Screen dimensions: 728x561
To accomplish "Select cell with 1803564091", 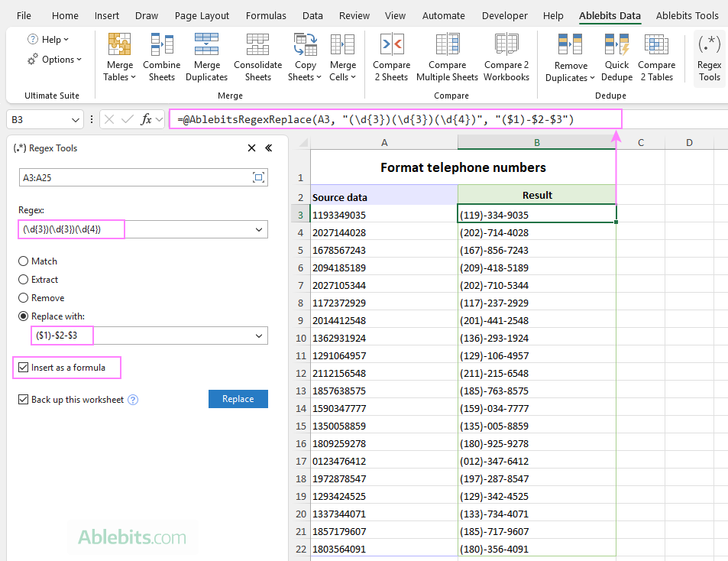I will pyautogui.click(x=384, y=549).
